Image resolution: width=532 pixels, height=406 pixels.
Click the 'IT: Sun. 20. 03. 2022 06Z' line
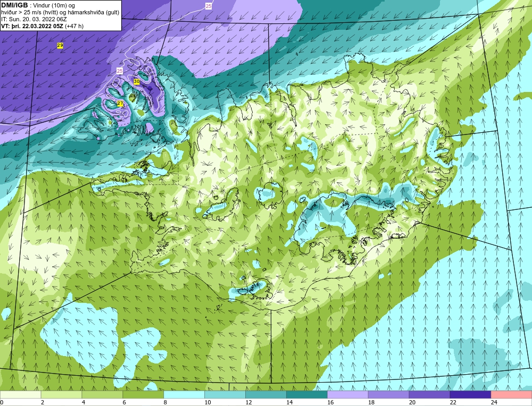point(34,19)
